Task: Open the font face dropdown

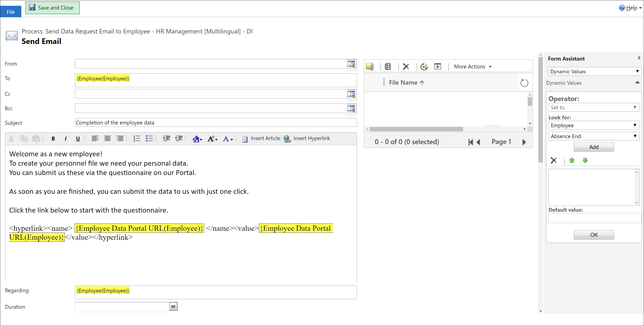Action: (x=197, y=139)
